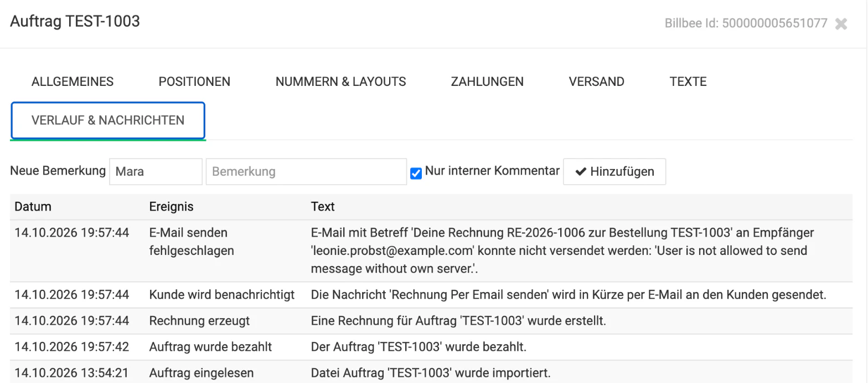Click the Neue Bemerkung label
The image size is (868, 383).
click(58, 171)
